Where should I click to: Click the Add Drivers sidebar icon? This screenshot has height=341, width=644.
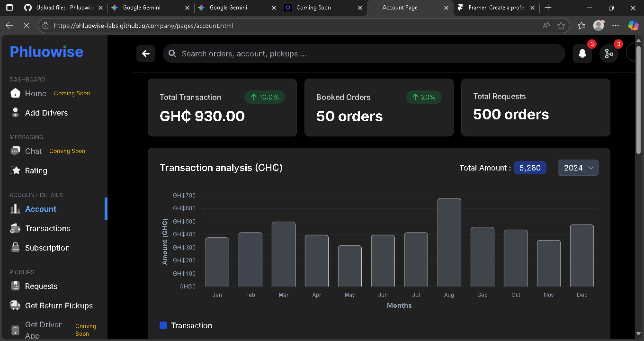[x=16, y=113]
